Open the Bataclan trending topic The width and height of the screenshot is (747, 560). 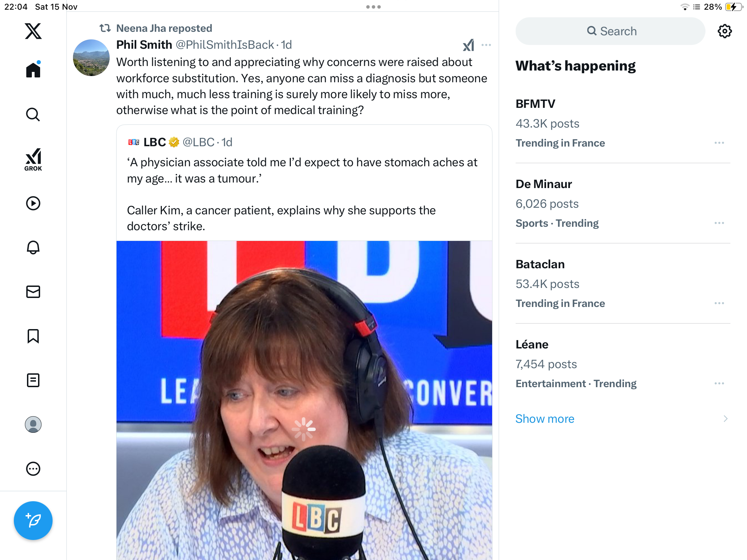click(x=623, y=283)
